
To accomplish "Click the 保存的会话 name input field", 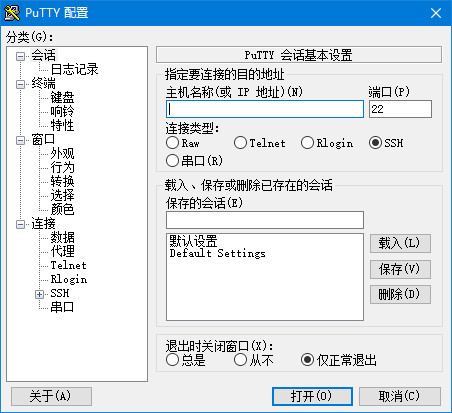I will 265,220.
